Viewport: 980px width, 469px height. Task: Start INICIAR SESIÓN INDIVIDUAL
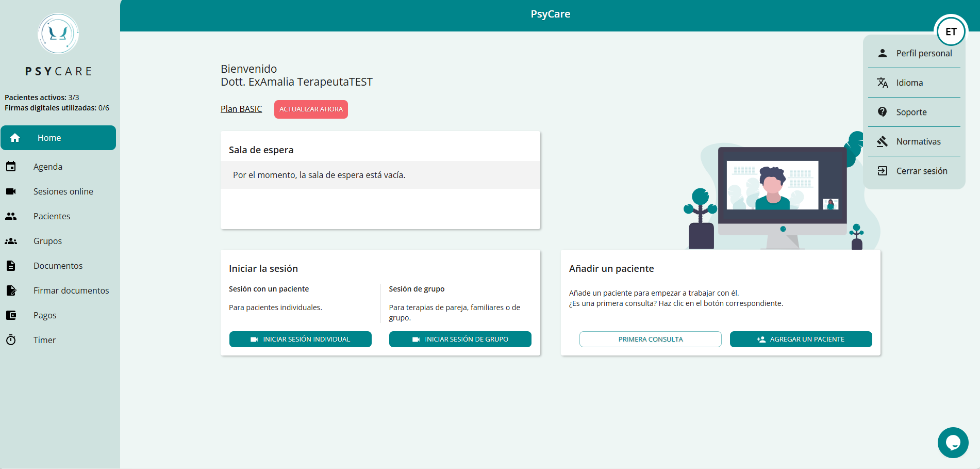[x=301, y=339]
